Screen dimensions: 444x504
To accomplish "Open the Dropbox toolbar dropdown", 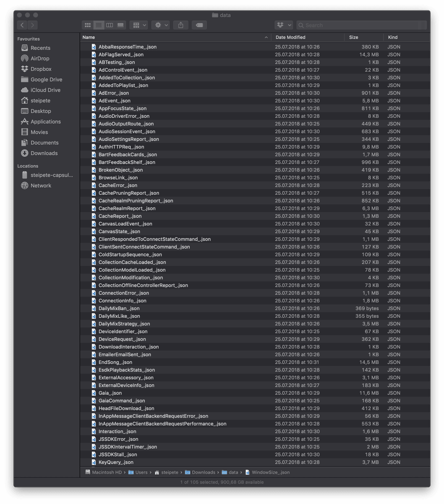I will tap(283, 25).
